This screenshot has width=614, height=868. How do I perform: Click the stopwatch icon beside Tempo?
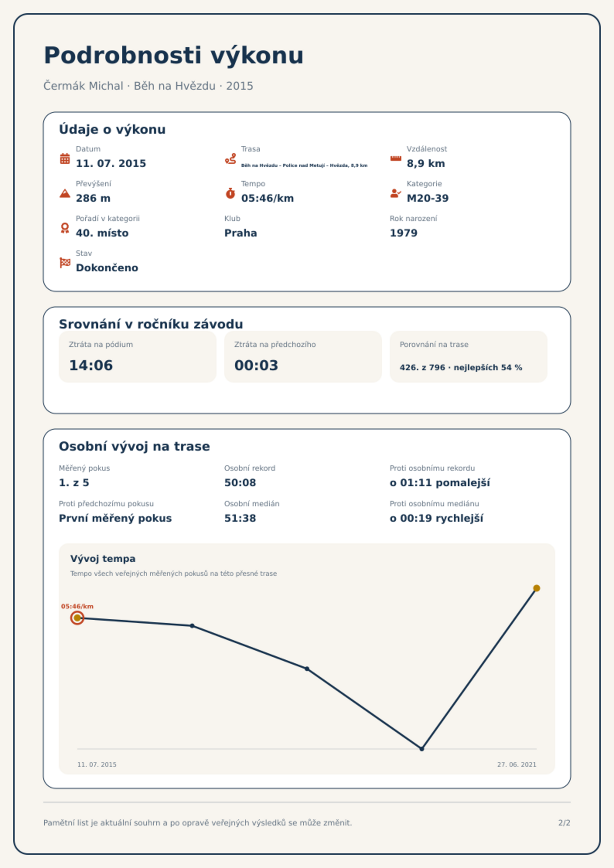click(x=230, y=193)
